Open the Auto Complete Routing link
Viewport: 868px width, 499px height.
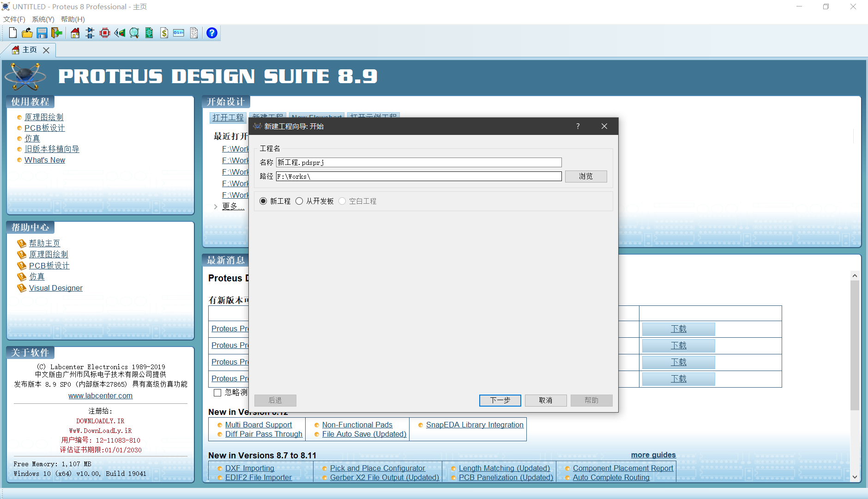tap(611, 477)
